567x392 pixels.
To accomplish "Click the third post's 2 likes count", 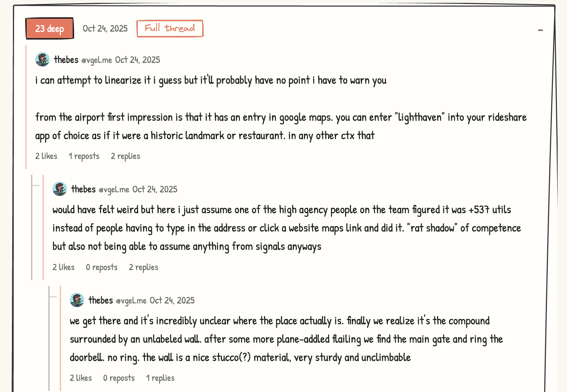I will tap(81, 378).
